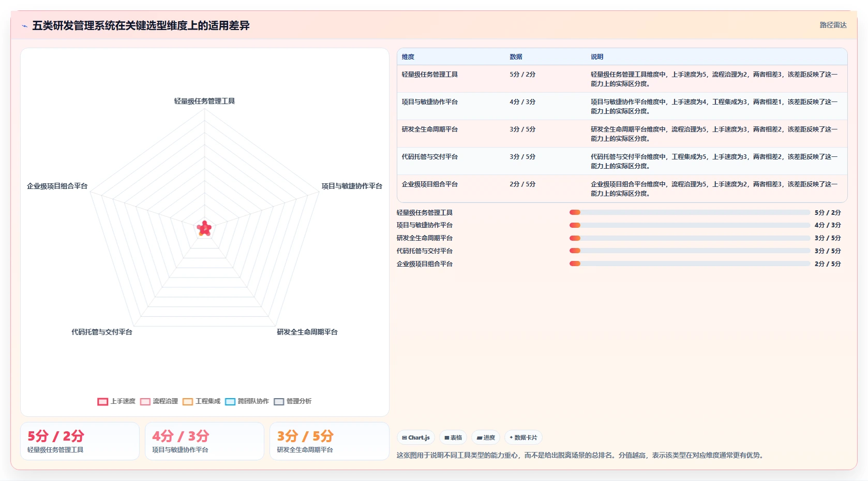868x481 pixels.
Task: Click the radar data star at the chart center
Action: (x=204, y=228)
